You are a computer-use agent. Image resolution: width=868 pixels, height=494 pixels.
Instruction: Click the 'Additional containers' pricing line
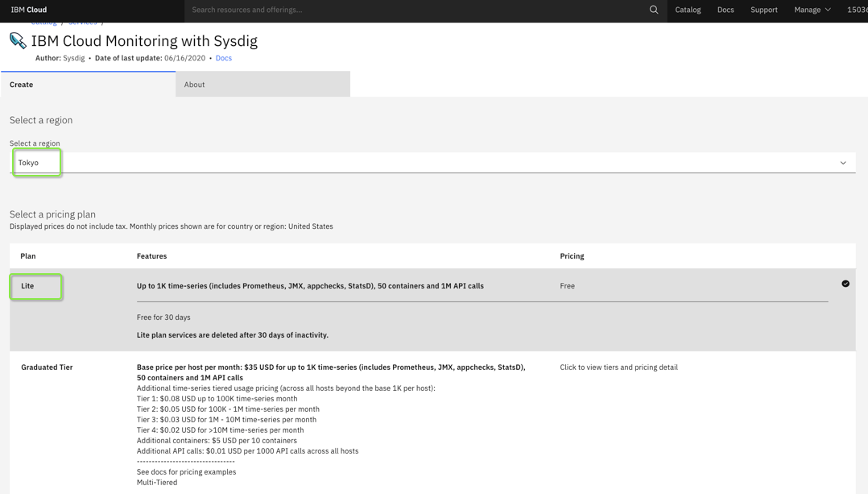coord(217,441)
